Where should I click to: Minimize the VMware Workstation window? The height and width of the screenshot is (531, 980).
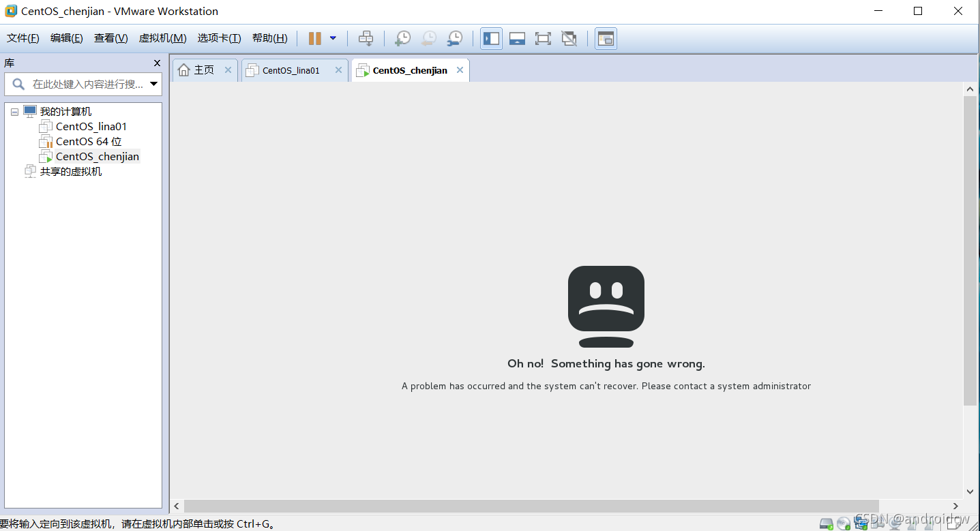[x=880, y=11]
